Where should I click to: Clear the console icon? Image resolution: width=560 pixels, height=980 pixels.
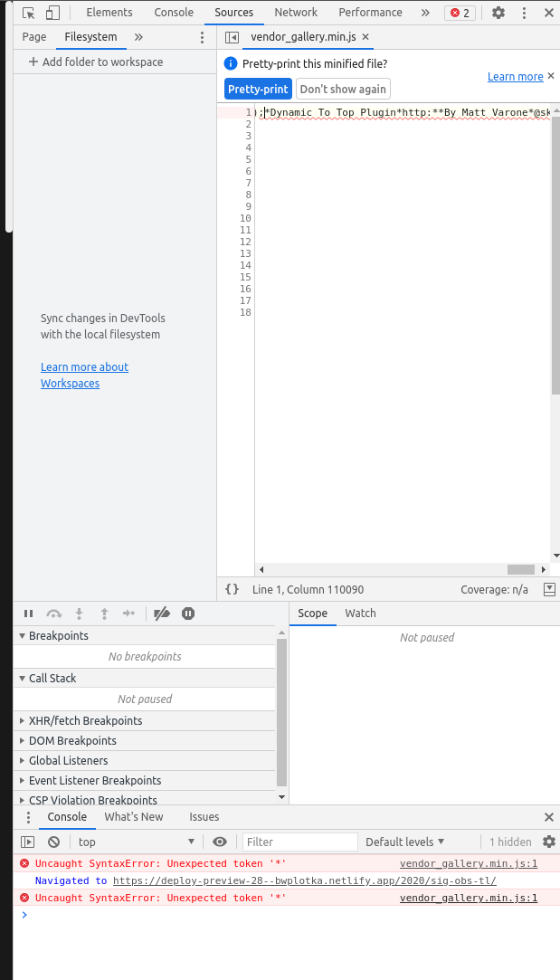click(53, 842)
